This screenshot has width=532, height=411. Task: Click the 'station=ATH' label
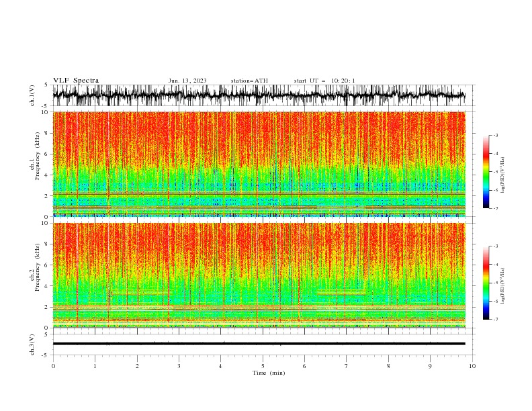pos(249,81)
